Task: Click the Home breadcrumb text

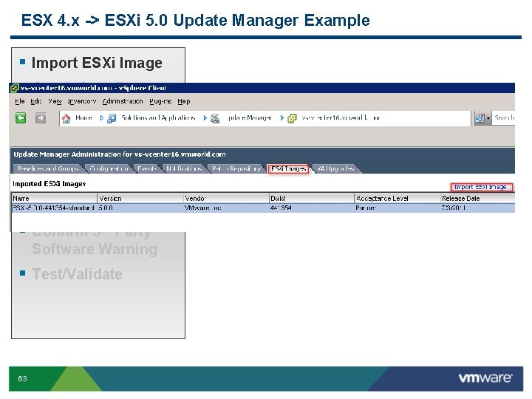Action: (83, 117)
